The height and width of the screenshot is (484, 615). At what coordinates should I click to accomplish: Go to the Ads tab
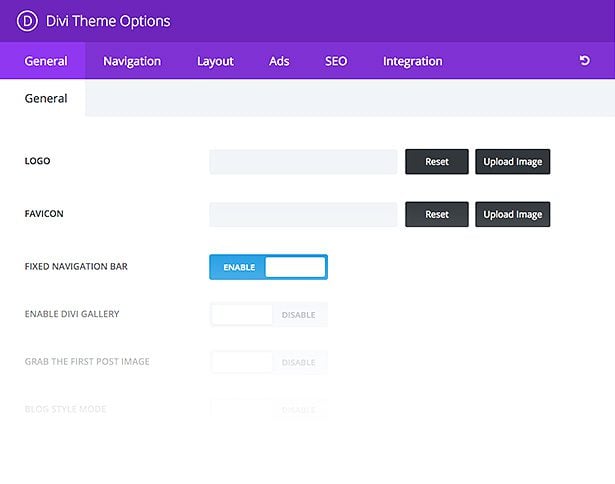click(x=279, y=61)
